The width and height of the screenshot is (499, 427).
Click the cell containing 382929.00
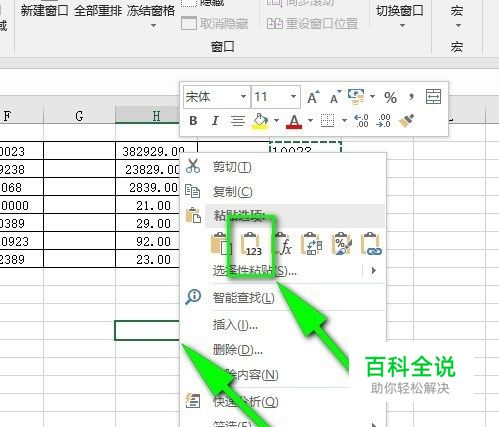[x=156, y=151]
